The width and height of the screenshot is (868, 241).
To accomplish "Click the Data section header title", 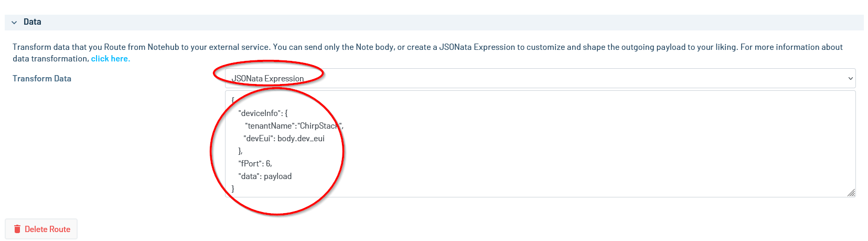I will pyautogui.click(x=32, y=22).
